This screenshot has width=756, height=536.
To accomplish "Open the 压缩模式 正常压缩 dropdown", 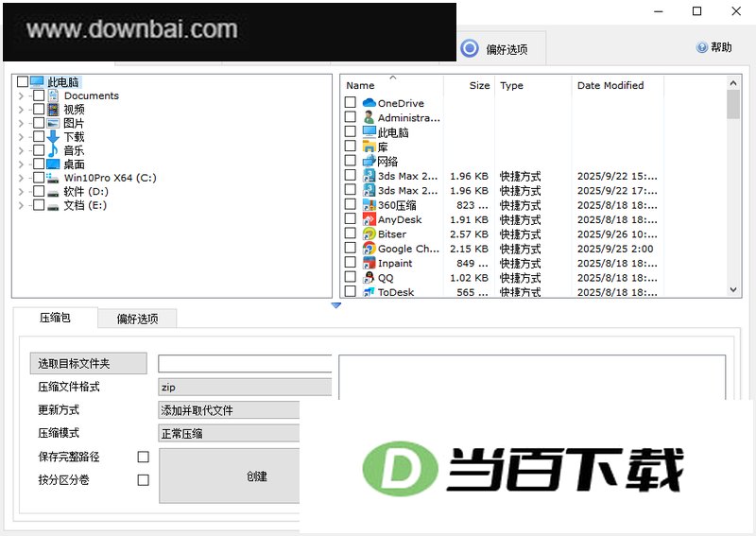I will 229,433.
